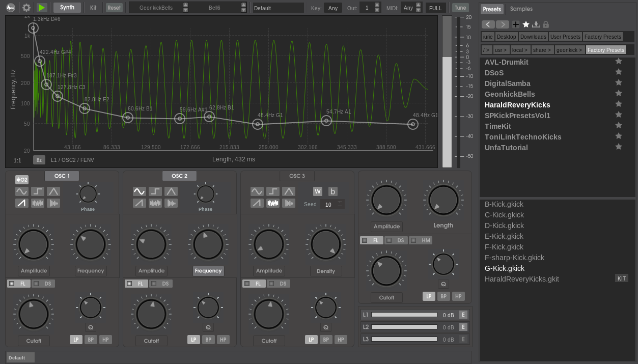Toggle the FL filter on OSC 1
The width and height of the screenshot is (638, 364).
(x=19, y=284)
